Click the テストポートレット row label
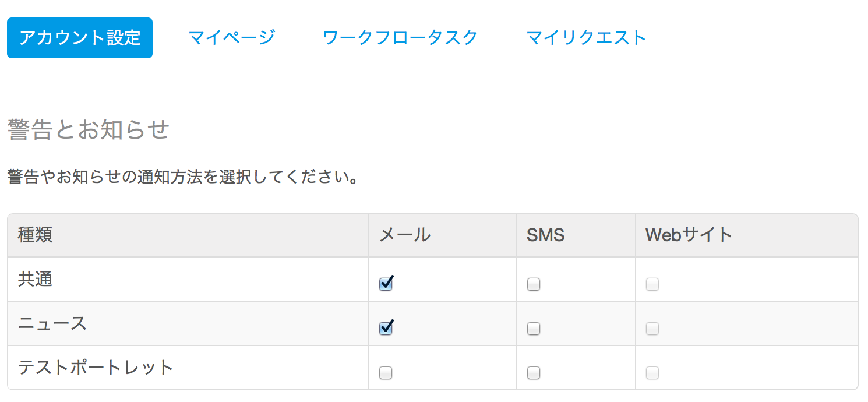The height and width of the screenshot is (402, 868). point(96,368)
